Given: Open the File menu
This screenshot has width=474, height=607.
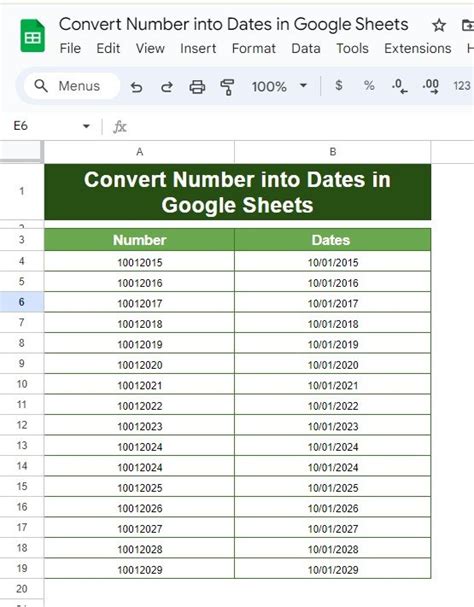Looking at the screenshot, I should (70, 48).
